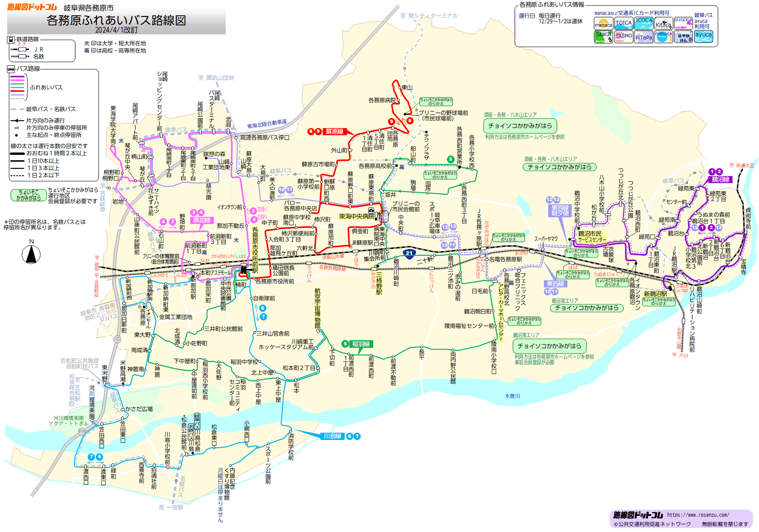Click the 12/29〜1/2は運休 notice
759x532 pixels.
tap(561, 21)
